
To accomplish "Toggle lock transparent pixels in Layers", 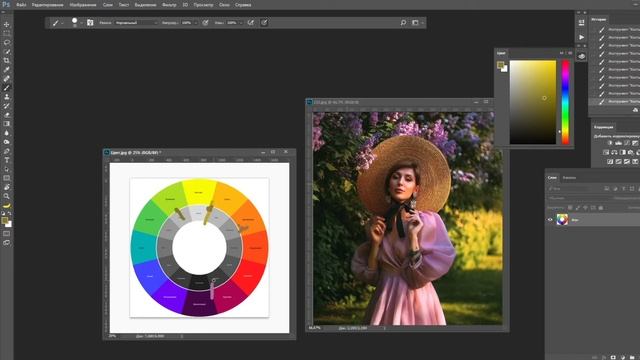I will point(570,208).
